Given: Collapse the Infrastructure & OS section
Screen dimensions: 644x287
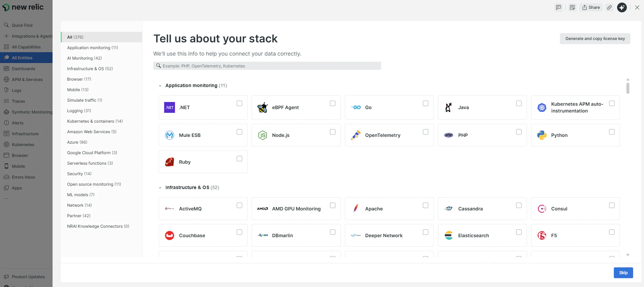Looking at the screenshot, I should [160, 188].
